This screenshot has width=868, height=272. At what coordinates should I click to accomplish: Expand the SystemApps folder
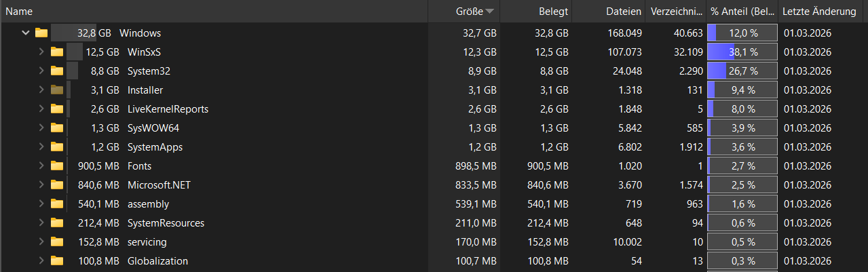pyautogui.click(x=41, y=147)
